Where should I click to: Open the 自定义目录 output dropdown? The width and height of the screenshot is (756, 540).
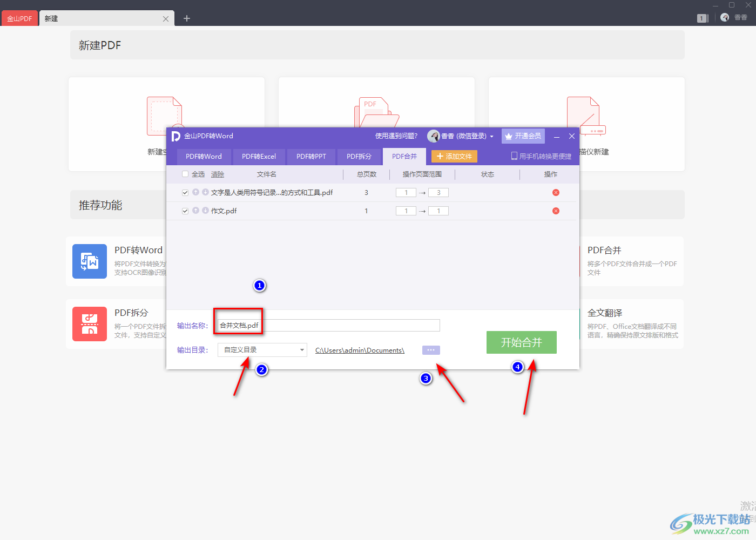(262, 350)
